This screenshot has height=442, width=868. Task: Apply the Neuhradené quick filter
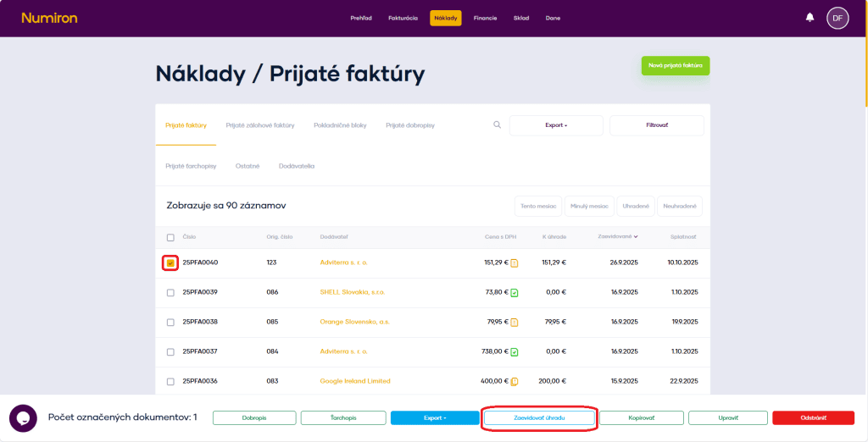click(x=679, y=206)
